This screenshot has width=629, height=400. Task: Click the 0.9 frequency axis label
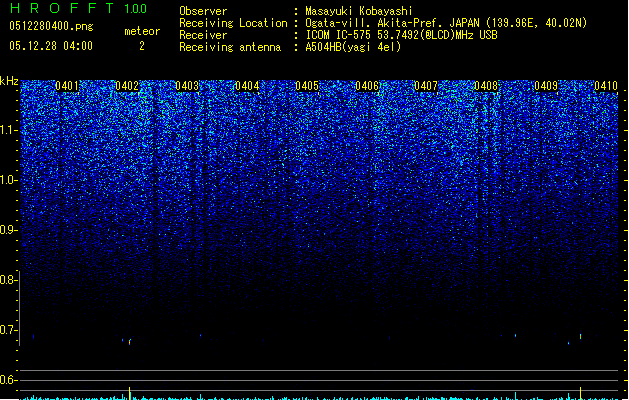[x=7, y=230]
